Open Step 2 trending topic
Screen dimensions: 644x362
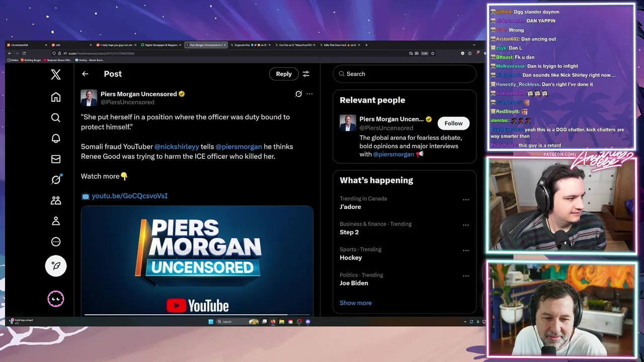point(349,232)
